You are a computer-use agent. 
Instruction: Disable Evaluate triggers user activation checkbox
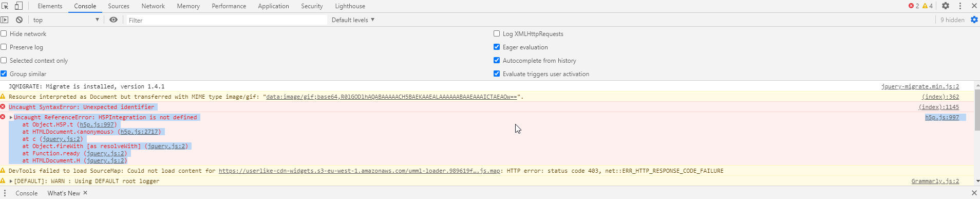click(x=497, y=74)
